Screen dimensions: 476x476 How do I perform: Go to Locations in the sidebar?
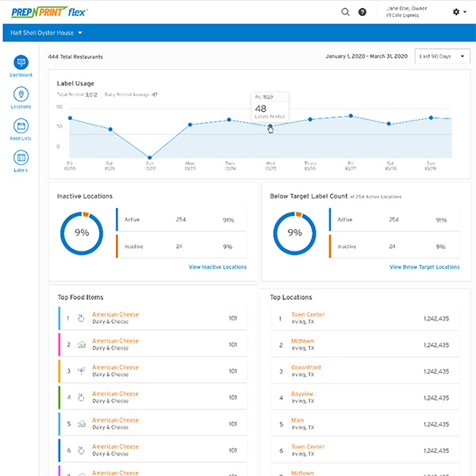[x=21, y=95]
